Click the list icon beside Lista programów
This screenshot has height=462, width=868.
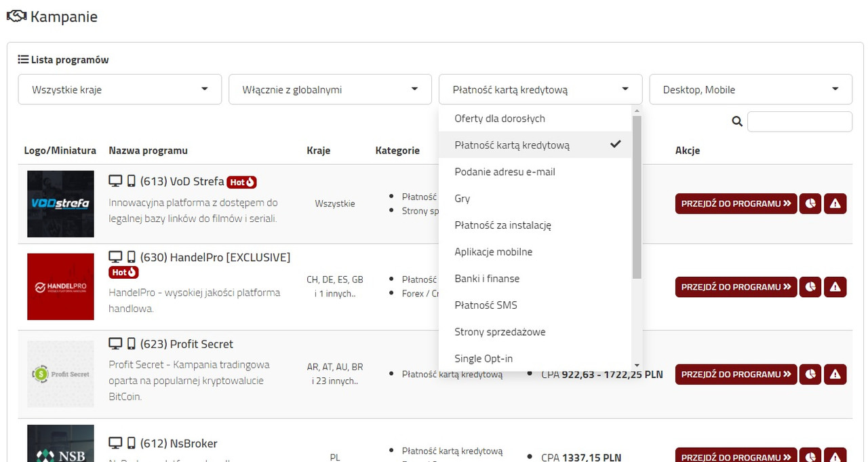point(23,60)
